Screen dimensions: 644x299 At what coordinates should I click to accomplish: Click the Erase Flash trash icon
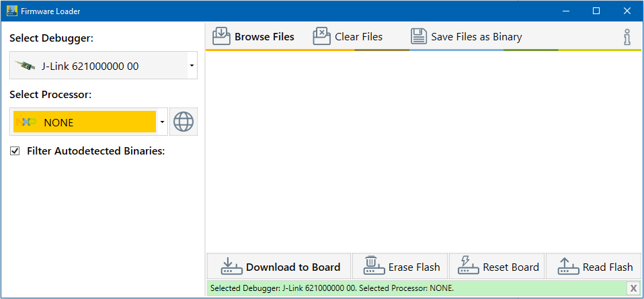374,267
